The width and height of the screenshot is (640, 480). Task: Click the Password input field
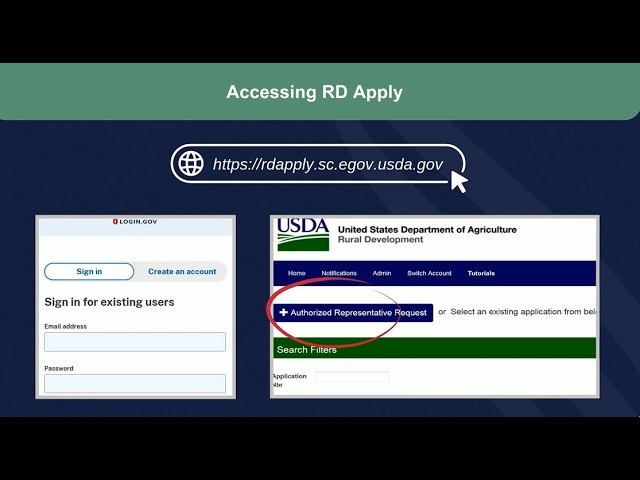pos(135,384)
